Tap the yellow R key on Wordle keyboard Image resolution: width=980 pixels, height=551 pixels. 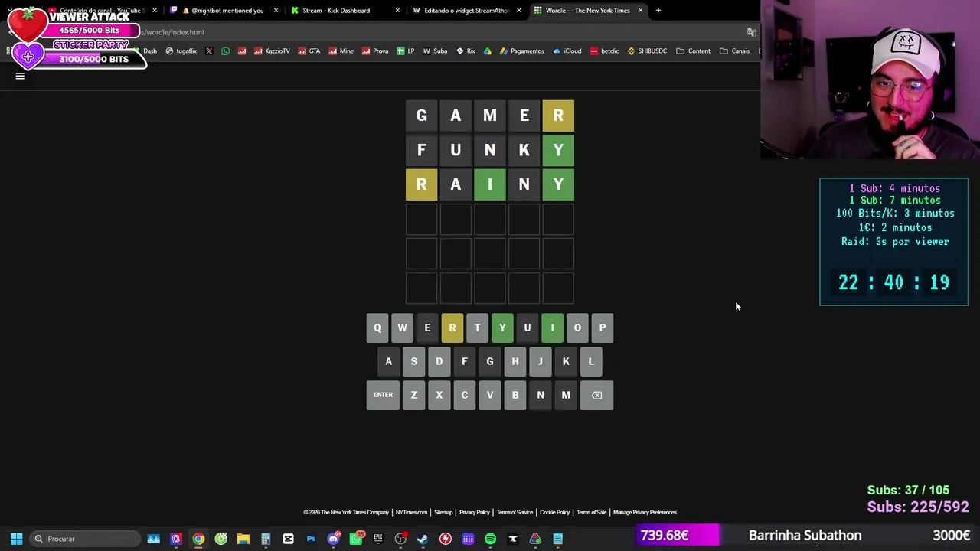click(x=452, y=328)
